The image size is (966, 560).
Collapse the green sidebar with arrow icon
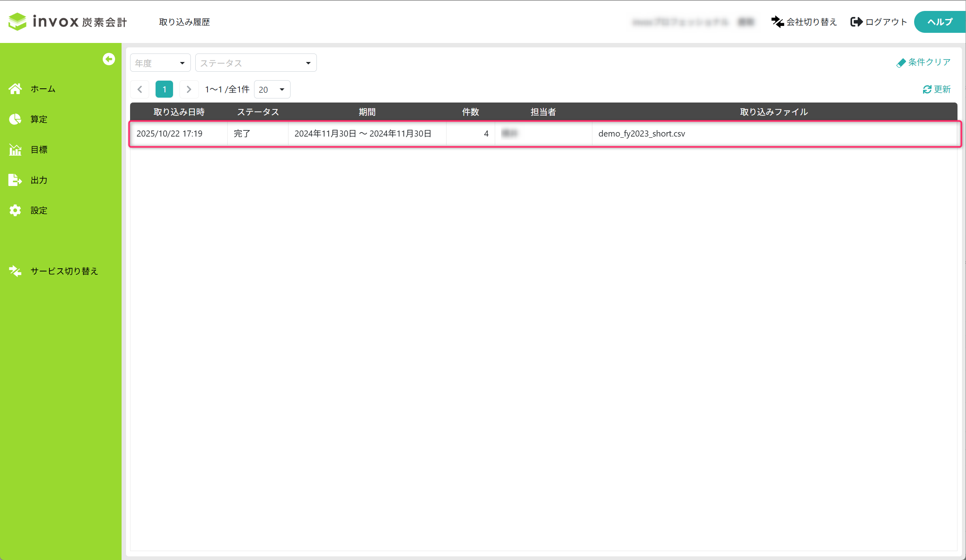[109, 59]
